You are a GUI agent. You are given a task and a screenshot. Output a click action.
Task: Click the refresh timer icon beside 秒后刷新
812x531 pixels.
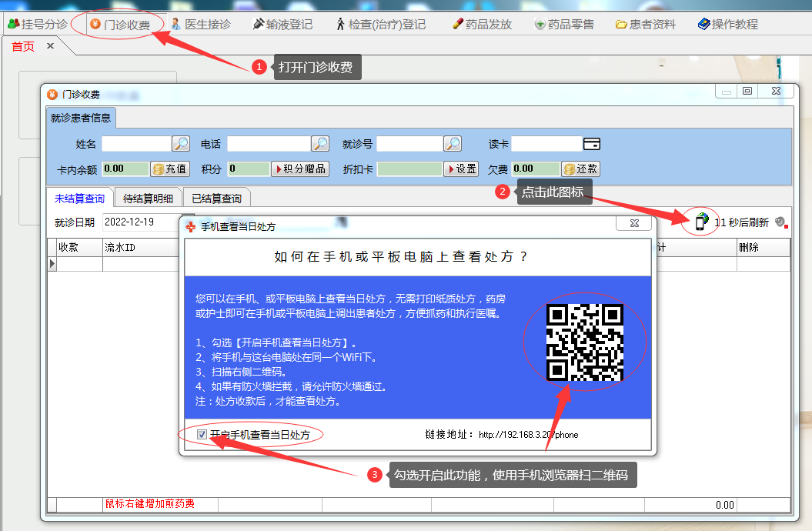[781, 222]
